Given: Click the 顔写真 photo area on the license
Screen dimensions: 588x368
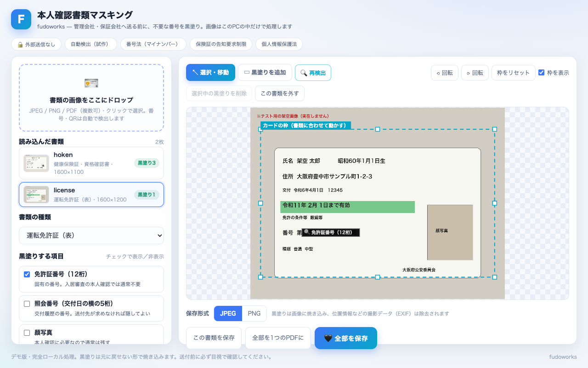Looking at the screenshot, I should (x=450, y=232).
